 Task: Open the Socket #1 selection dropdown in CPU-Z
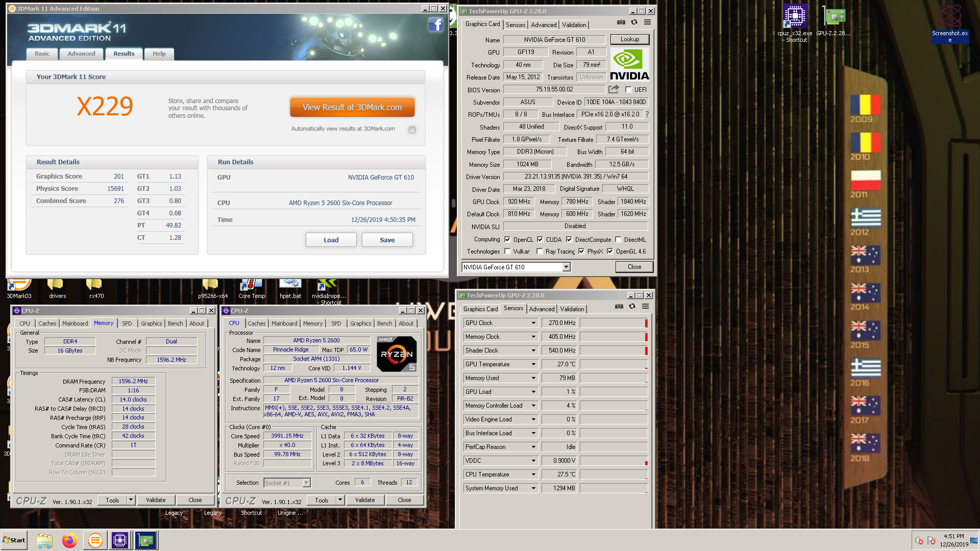pyautogui.click(x=306, y=483)
